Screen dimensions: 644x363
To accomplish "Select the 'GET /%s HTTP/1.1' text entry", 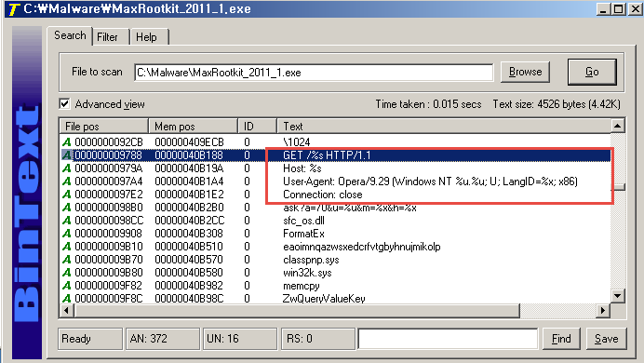I will pos(327,155).
